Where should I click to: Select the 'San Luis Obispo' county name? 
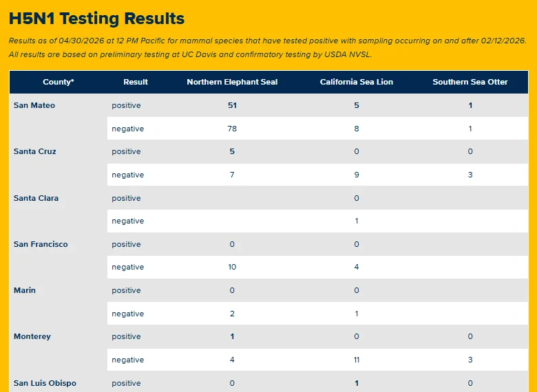[x=45, y=383]
